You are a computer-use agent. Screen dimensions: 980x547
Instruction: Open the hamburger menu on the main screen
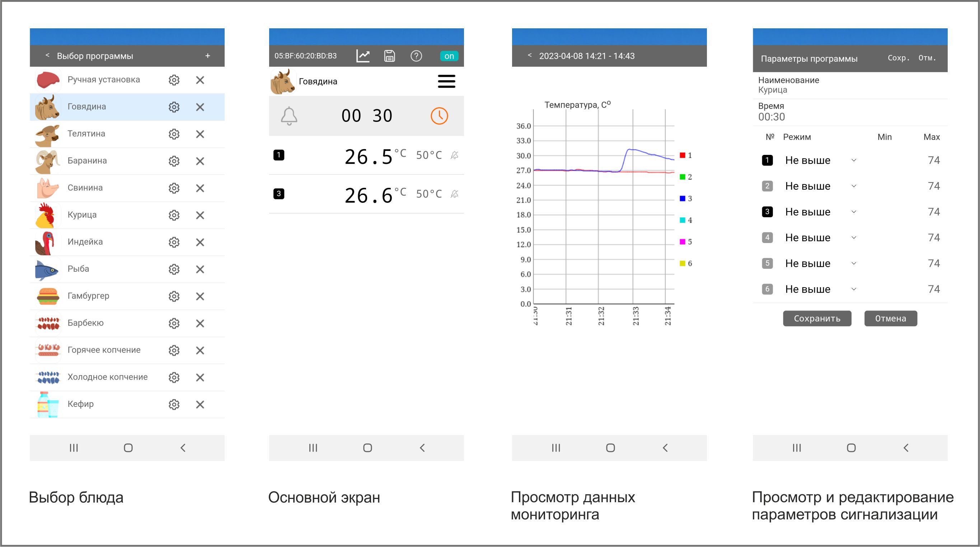point(446,81)
